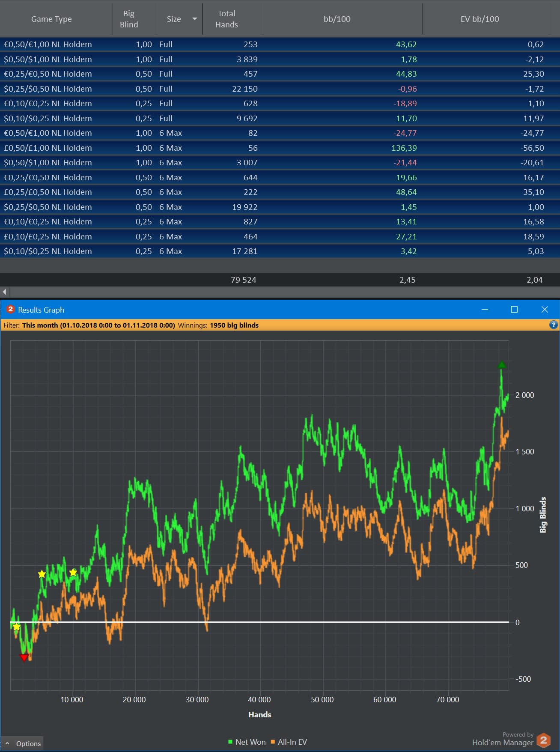
Task: Select the €0,25/€0,50 NL Holdem Full row
Action: [280, 74]
